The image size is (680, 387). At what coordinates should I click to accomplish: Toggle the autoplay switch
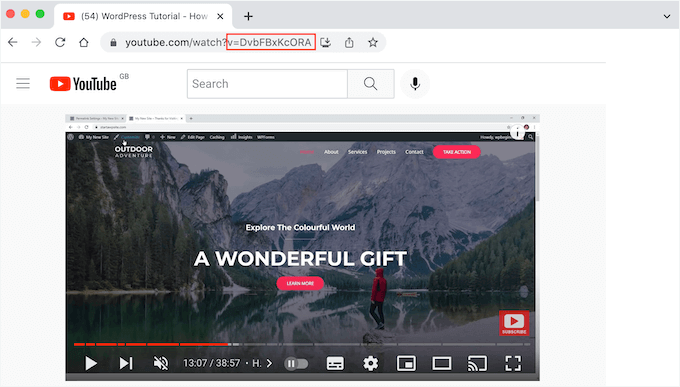click(296, 364)
